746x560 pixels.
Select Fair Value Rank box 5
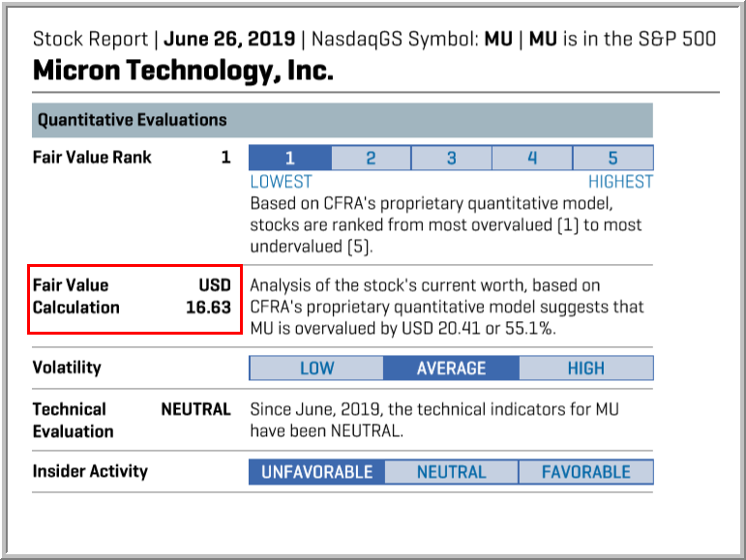click(x=613, y=158)
